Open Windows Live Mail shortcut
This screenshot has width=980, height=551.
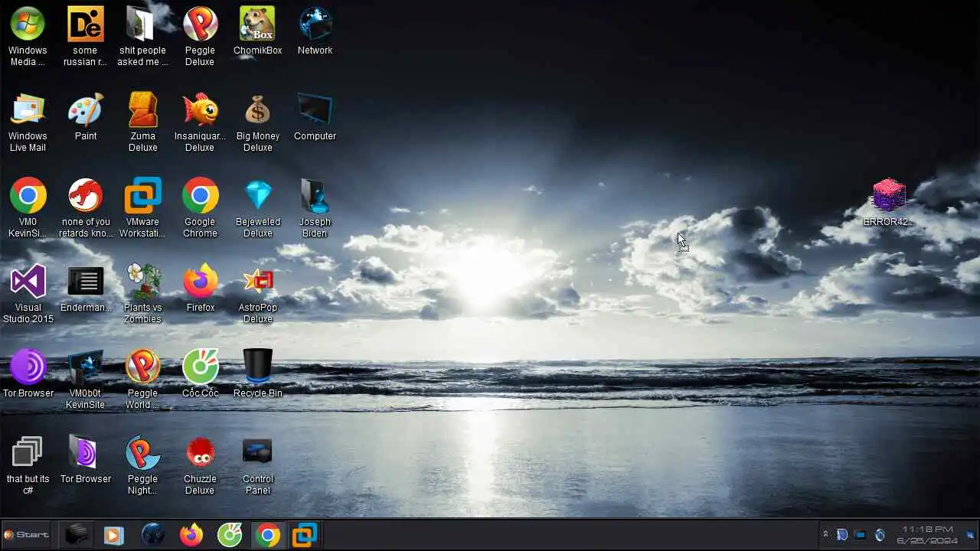click(28, 122)
